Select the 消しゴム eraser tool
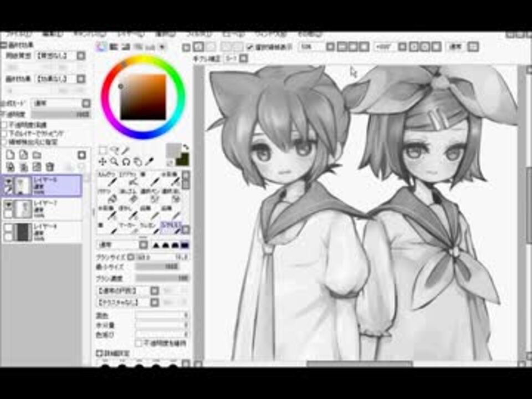532x399 pixels. click(x=129, y=196)
